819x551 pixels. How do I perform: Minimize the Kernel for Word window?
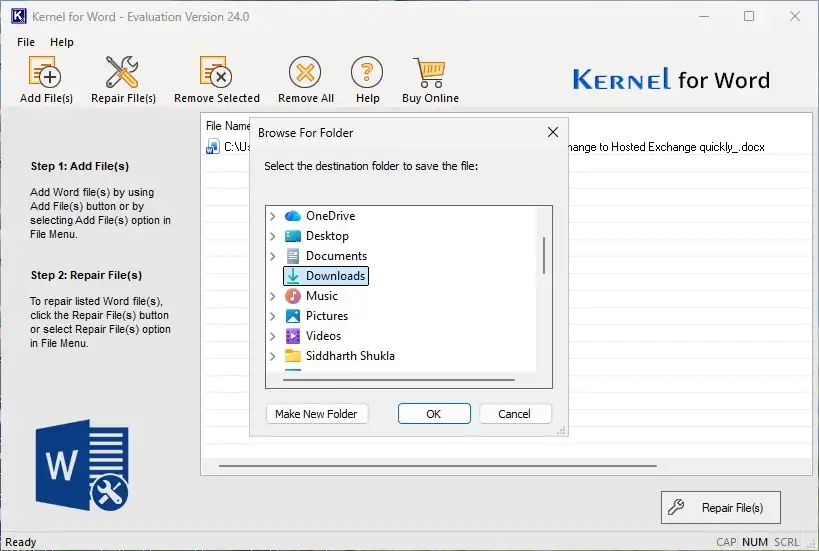click(704, 16)
